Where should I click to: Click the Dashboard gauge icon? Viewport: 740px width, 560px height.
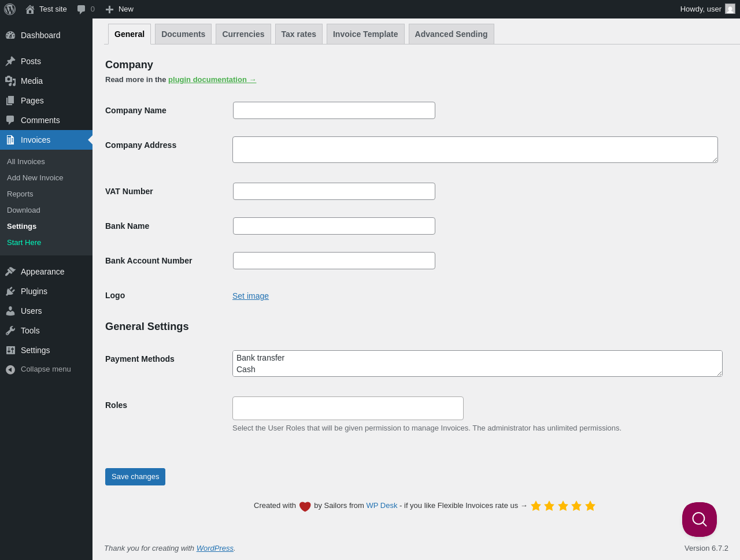pyautogui.click(x=10, y=35)
